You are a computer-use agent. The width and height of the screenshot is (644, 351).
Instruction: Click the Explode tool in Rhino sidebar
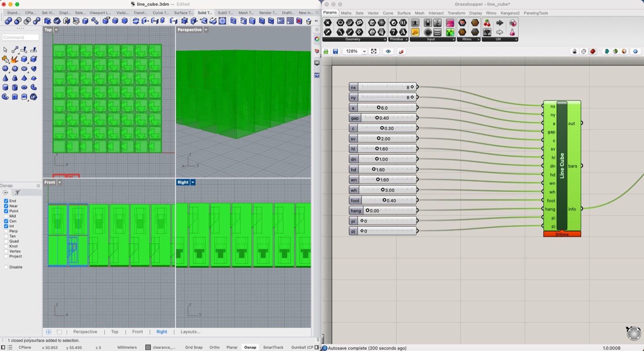[x=14, y=59]
